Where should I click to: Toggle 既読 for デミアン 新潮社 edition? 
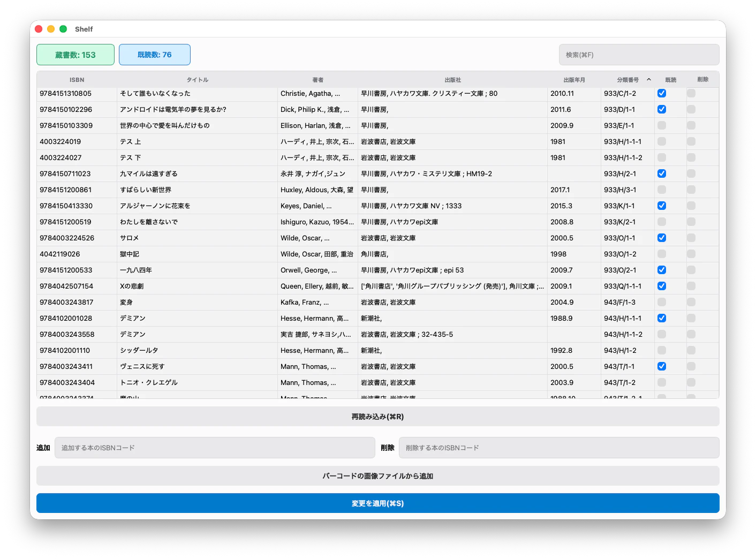point(662,318)
